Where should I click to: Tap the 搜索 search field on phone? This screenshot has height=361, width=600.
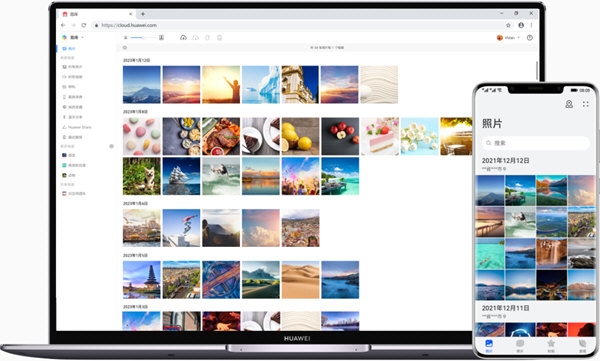click(x=536, y=143)
